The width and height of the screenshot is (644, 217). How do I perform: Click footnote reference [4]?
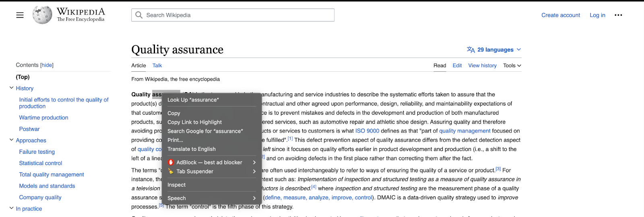(x=314, y=187)
